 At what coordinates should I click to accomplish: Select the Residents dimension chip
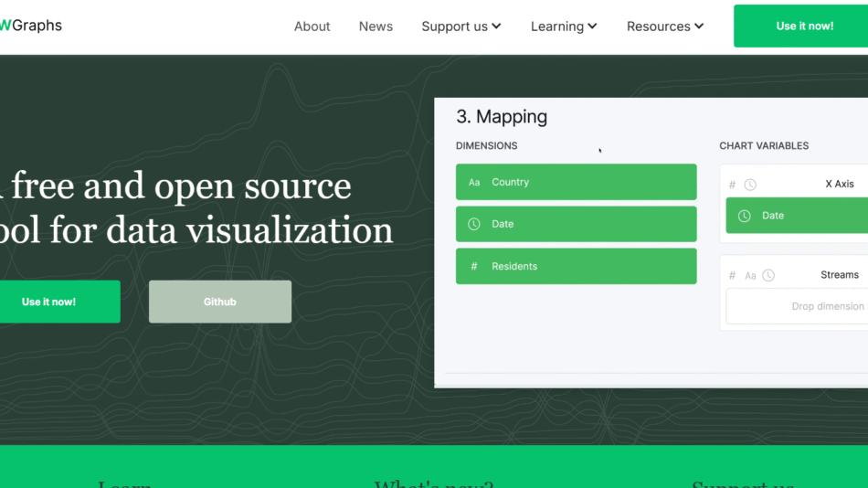[x=576, y=267]
